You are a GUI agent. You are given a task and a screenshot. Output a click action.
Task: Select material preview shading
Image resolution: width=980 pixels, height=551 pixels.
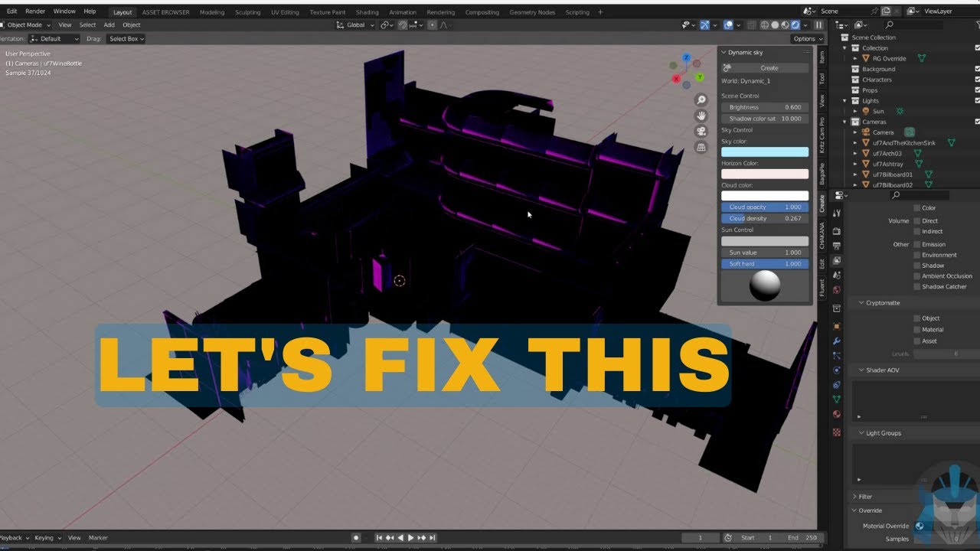coord(785,24)
